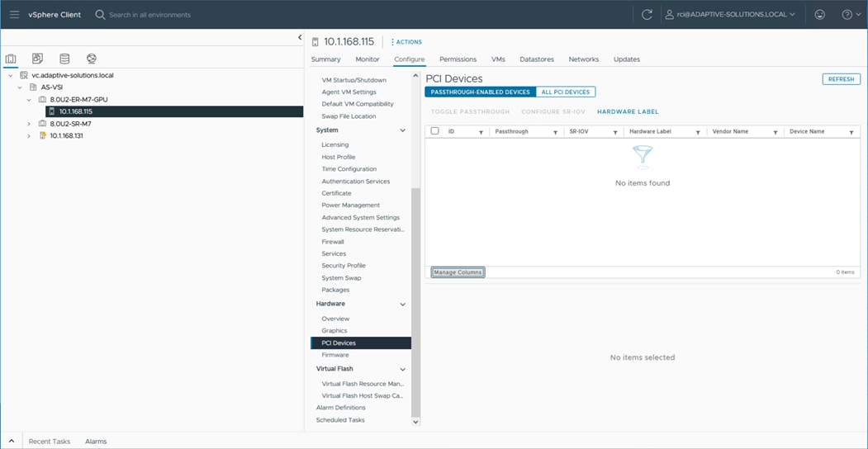
Task: Click the settings list scrollbar thumb
Action: coord(415,302)
